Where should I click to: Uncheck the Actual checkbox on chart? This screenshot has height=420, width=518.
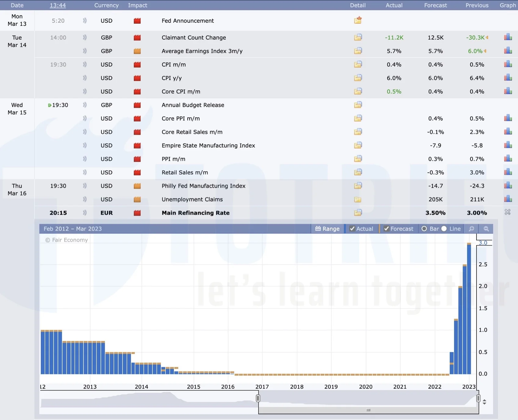352,229
